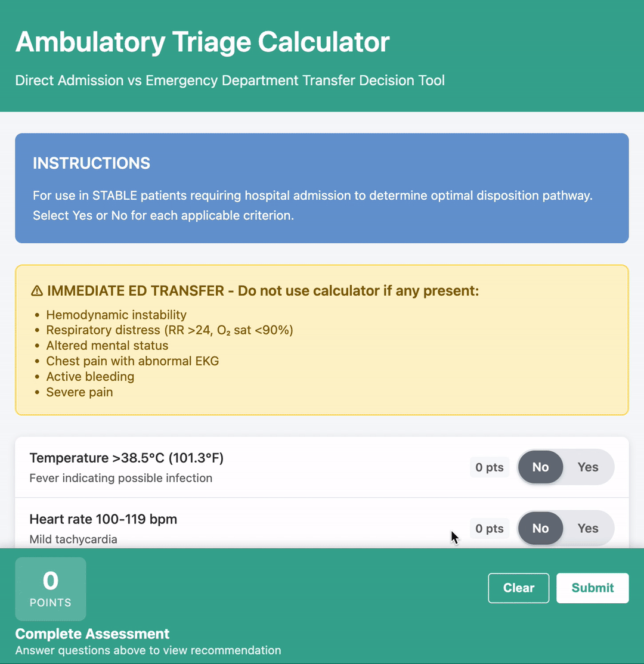Click the Ambulatory Triage Calculator title
This screenshot has height=664, width=644.
point(203,42)
